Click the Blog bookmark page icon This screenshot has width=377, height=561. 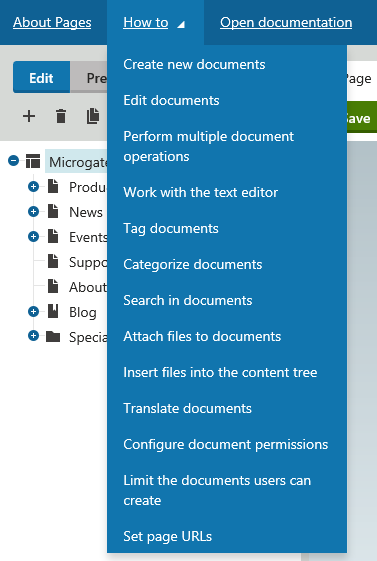coord(53,312)
